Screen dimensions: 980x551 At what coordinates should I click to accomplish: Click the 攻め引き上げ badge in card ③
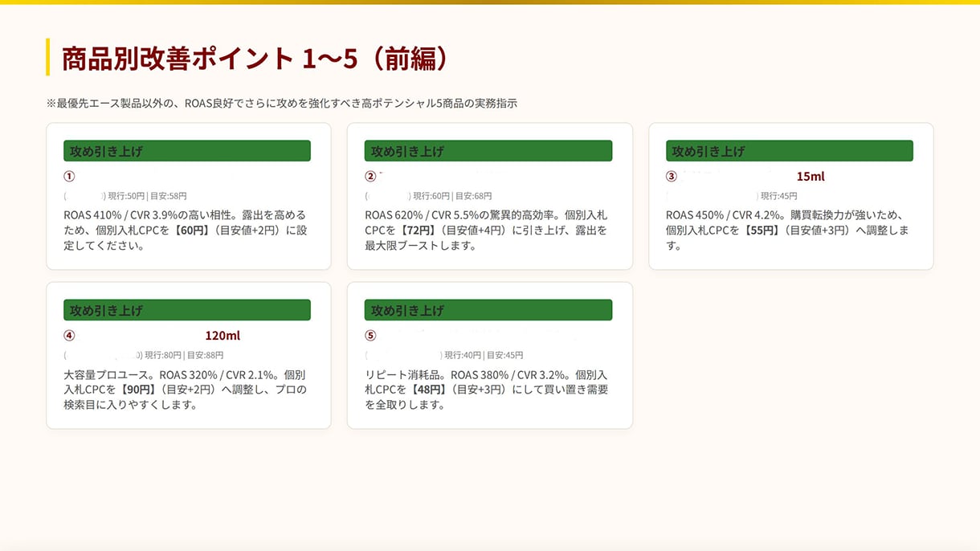[790, 151]
